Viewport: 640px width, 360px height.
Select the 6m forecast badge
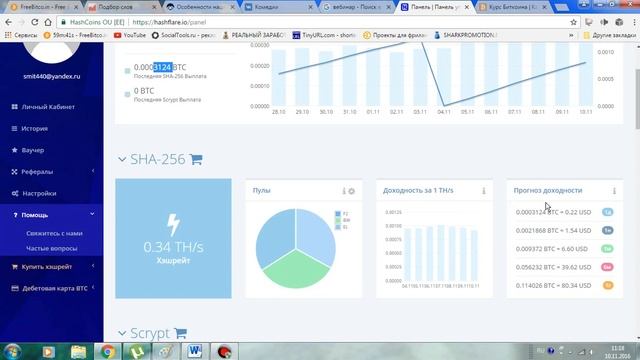click(607, 267)
